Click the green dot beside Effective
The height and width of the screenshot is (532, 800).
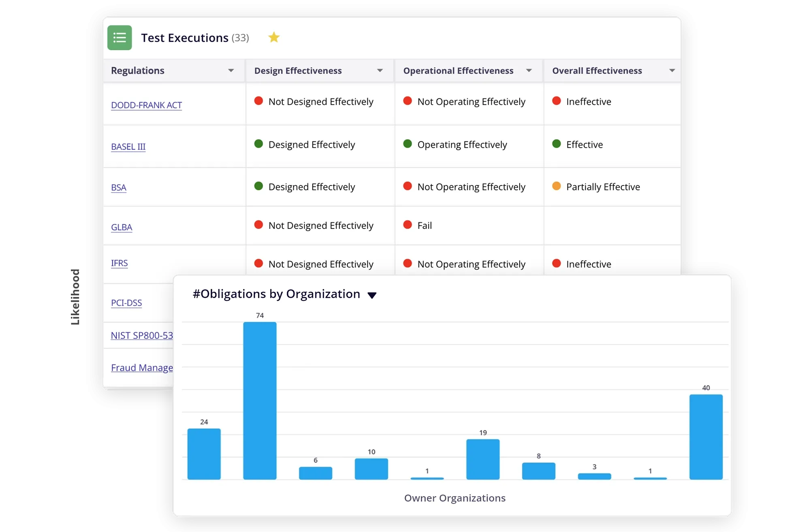click(557, 144)
